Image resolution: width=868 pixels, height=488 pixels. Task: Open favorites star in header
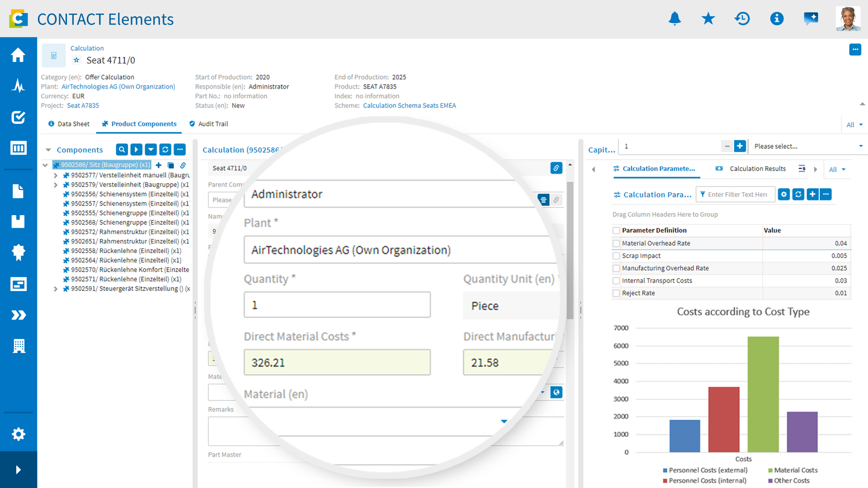coord(708,19)
